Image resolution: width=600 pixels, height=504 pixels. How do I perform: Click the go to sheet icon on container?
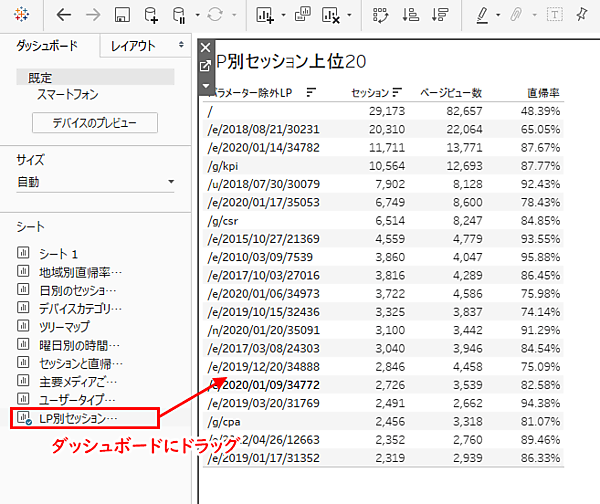(x=206, y=66)
